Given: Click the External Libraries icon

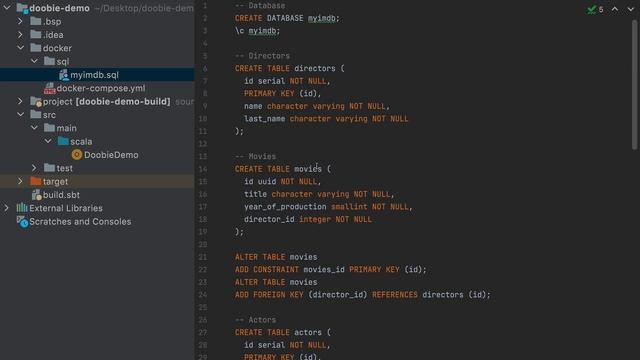Looking at the screenshot, I should pos(22,208).
